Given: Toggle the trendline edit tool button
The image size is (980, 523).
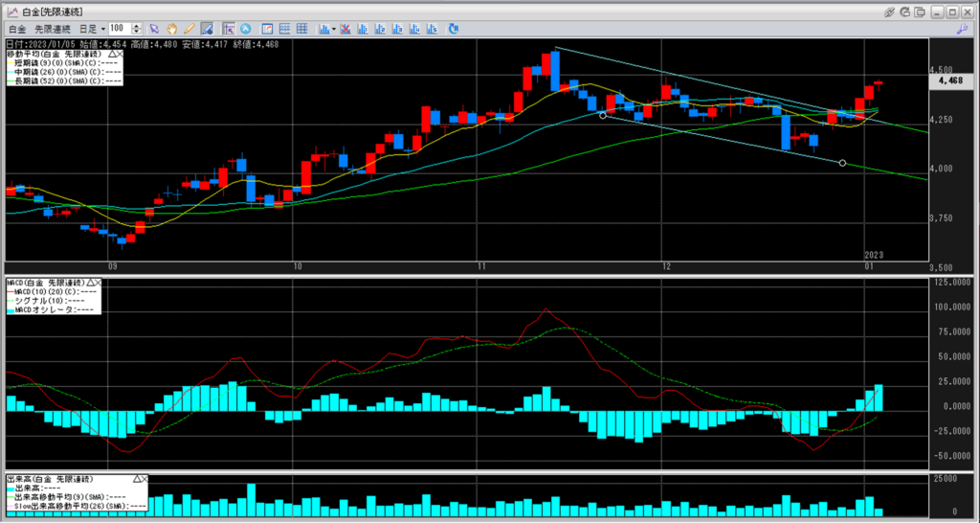Looking at the screenshot, I should [x=207, y=29].
